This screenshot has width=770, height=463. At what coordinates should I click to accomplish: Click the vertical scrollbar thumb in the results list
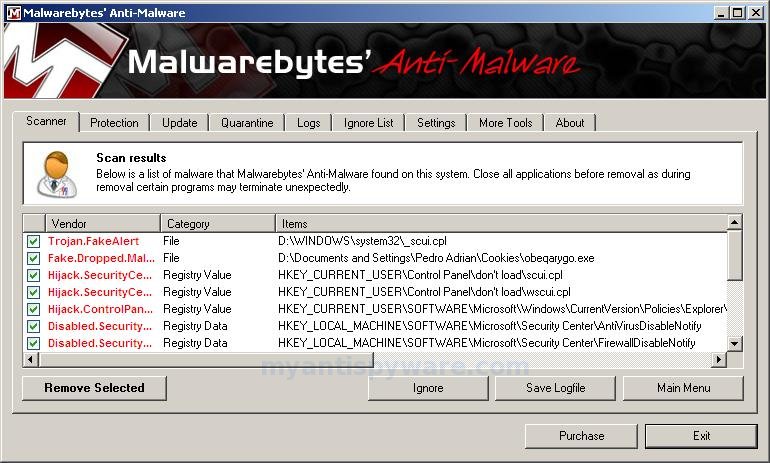pos(735,255)
